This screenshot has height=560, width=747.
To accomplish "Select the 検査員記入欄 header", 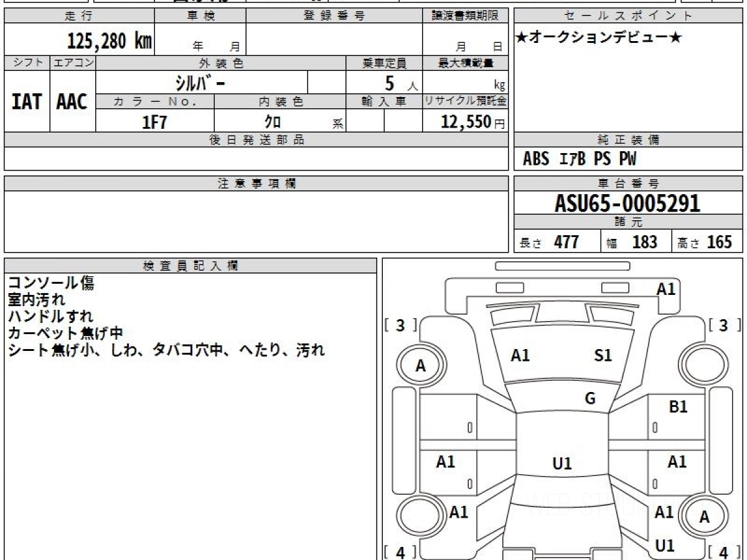I will tap(190, 266).
